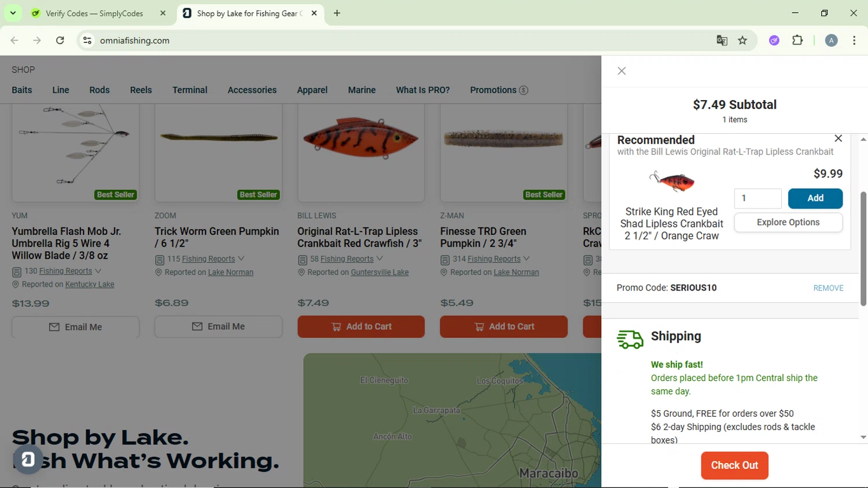Viewport: 868px width, 488px height.
Task: Open the Reels menu
Action: (x=141, y=90)
